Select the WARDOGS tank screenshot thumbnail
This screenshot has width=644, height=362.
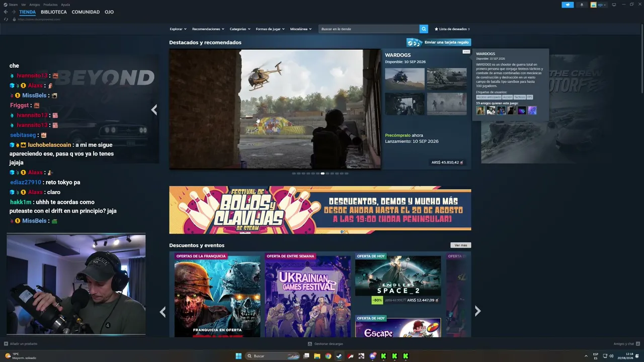[447, 79]
